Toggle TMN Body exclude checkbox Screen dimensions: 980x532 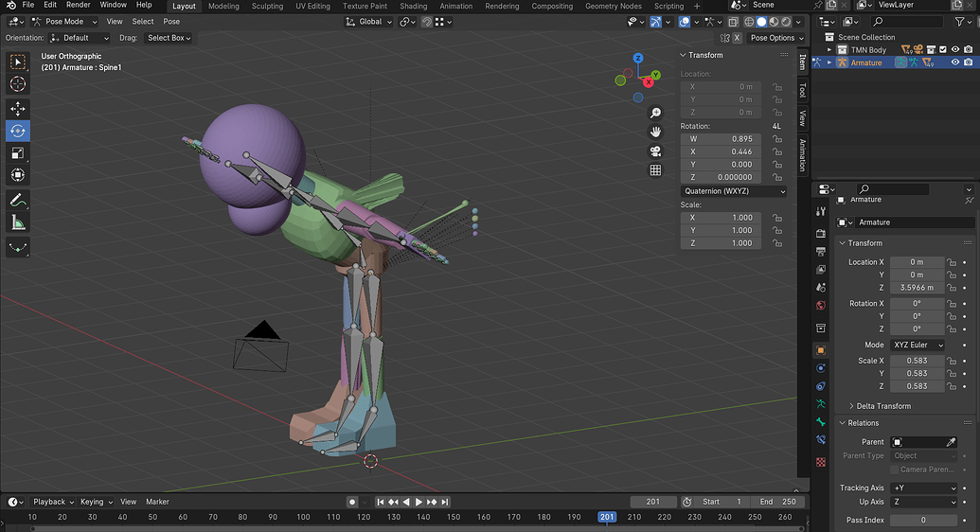pyautogui.click(x=943, y=49)
